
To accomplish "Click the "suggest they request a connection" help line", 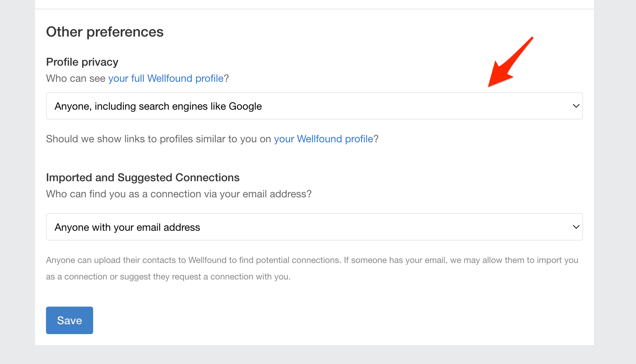I will click(x=168, y=277).
